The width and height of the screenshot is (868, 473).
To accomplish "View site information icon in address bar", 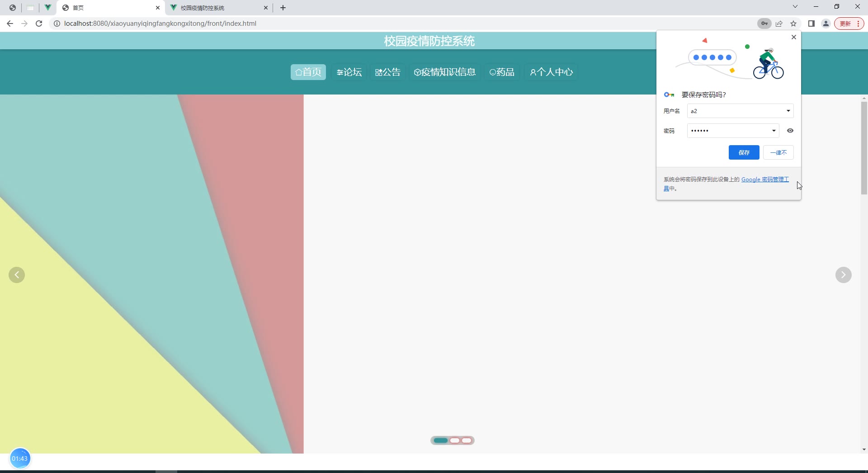I will [x=57, y=24].
